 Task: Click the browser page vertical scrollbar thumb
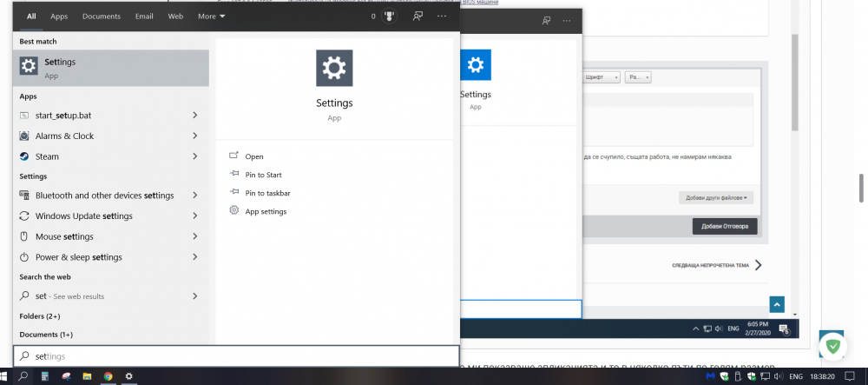[x=861, y=189]
